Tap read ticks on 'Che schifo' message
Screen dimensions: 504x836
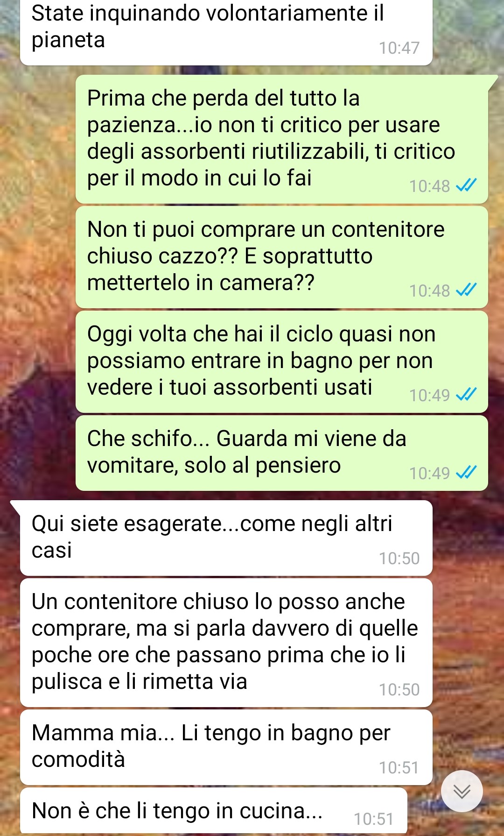[466, 473]
